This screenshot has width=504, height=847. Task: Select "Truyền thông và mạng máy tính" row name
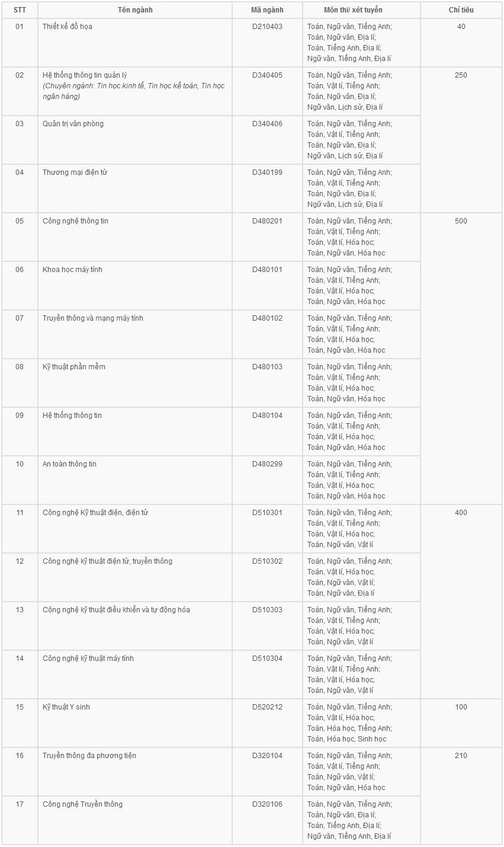(x=93, y=318)
